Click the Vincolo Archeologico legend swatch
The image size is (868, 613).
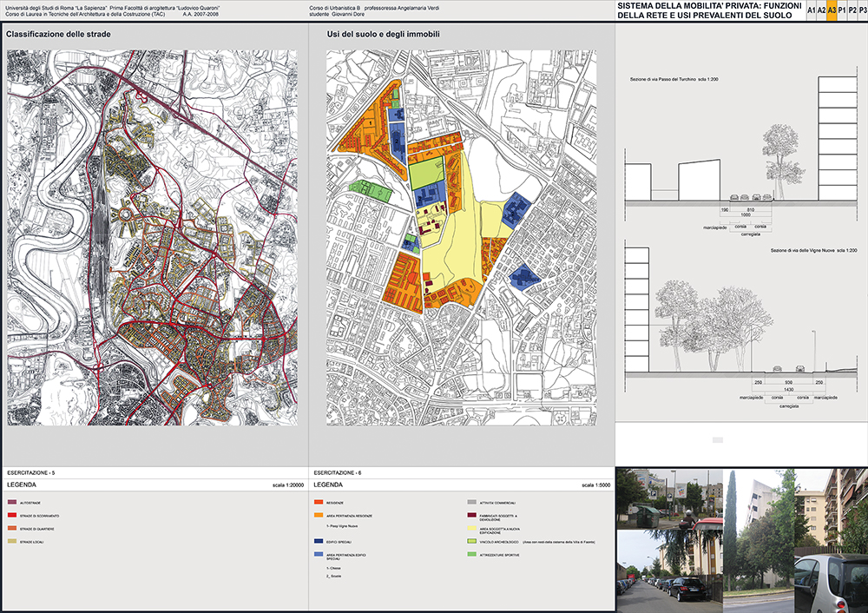coord(472,541)
